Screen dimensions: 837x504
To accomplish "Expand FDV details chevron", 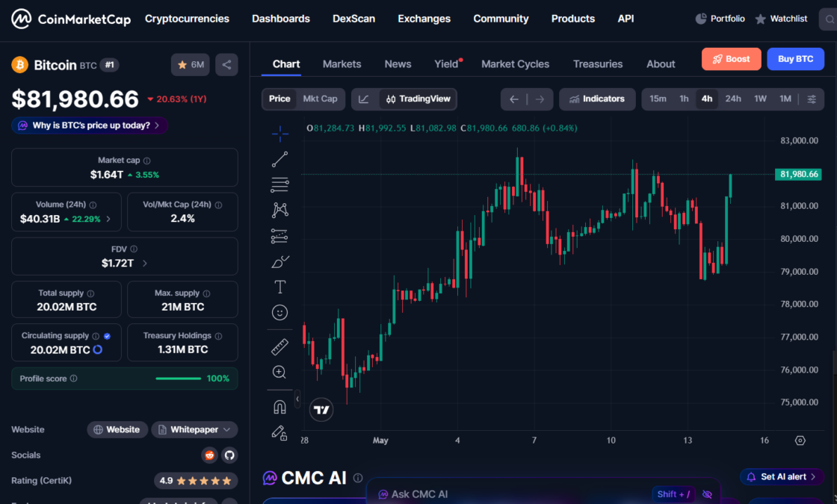I will pyautogui.click(x=145, y=264).
